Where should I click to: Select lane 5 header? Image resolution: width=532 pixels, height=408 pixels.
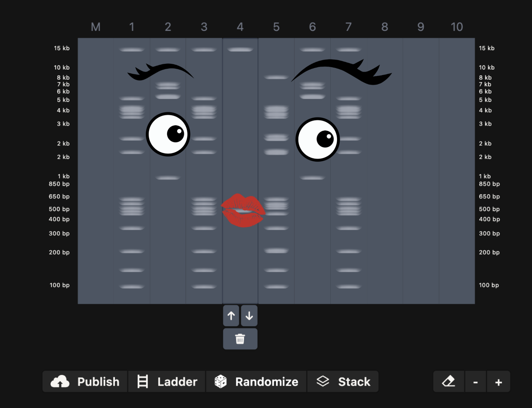276,27
